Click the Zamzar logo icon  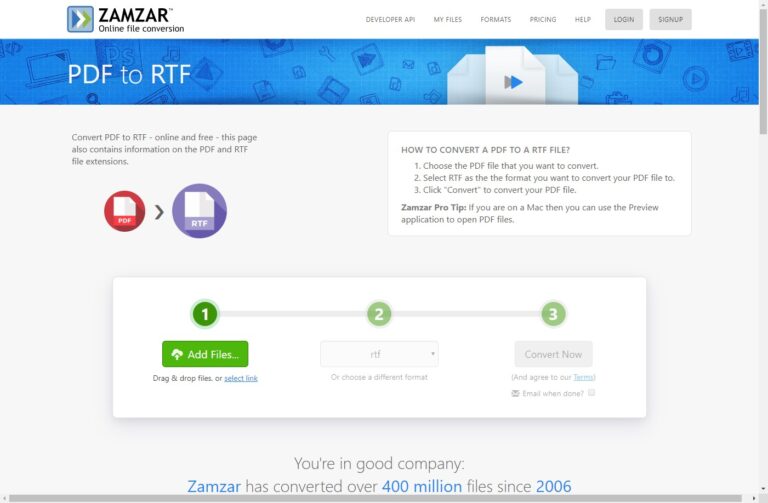coord(80,19)
